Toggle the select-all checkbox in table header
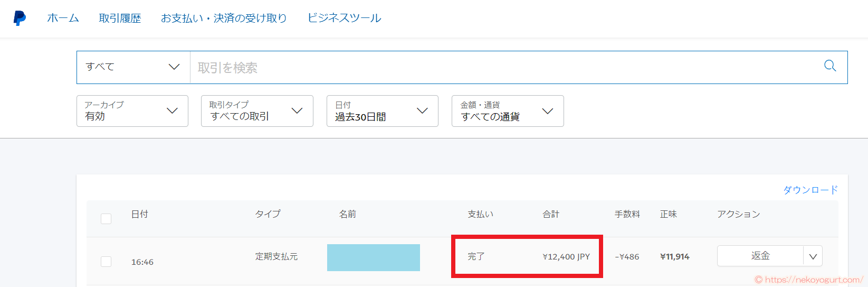Image resolution: width=868 pixels, height=287 pixels. (106, 219)
